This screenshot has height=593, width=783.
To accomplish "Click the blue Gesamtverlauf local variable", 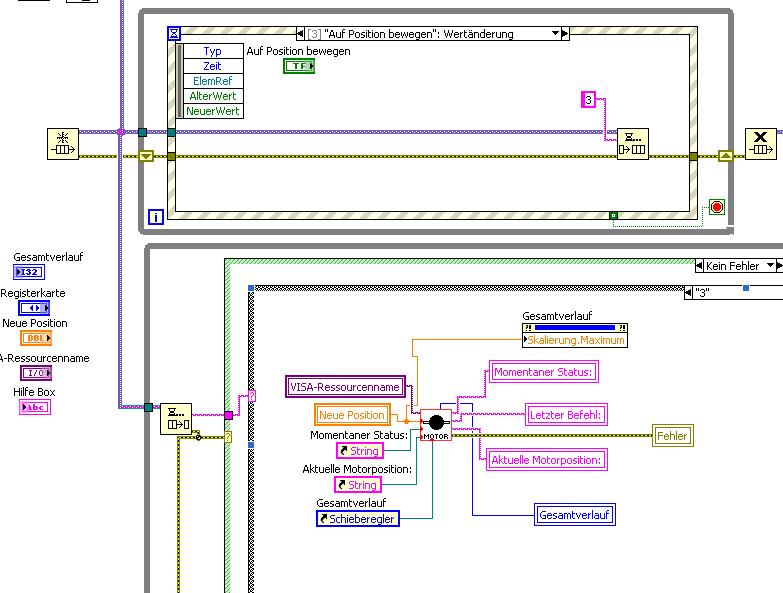I will [575, 515].
